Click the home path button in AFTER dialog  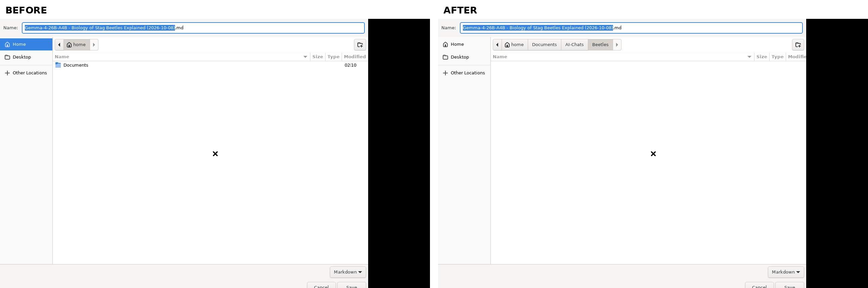pyautogui.click(x=515, y=44)
